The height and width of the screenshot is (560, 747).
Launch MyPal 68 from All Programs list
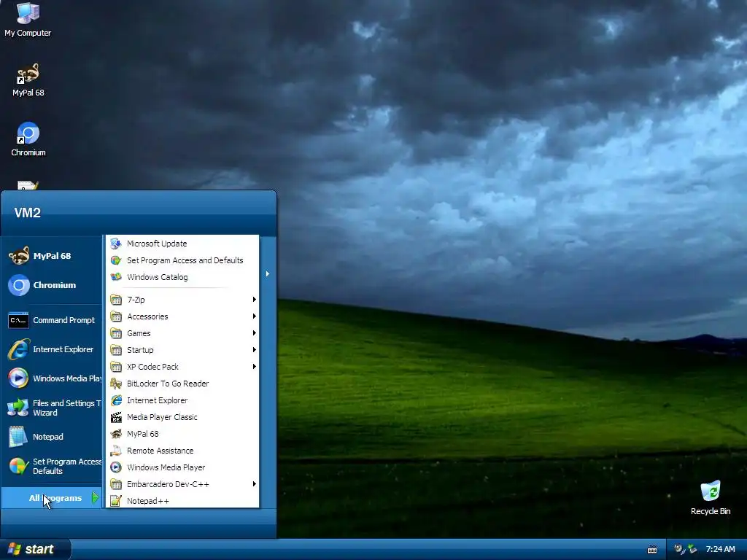(182, 434)
